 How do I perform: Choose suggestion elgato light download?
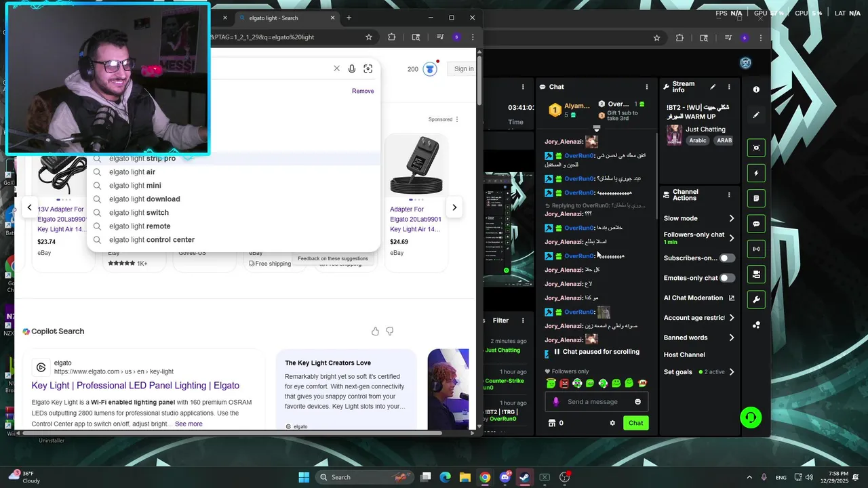tap(233, 199)
